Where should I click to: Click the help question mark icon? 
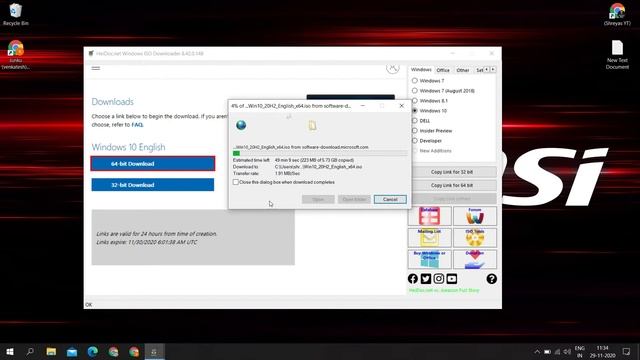[491, 279]
